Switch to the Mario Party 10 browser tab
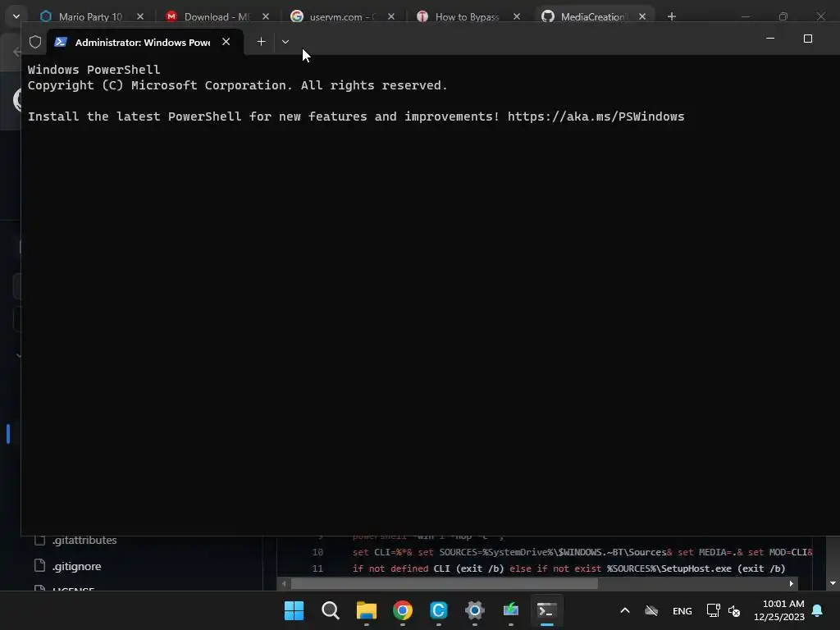 click(x=91, y=16)
